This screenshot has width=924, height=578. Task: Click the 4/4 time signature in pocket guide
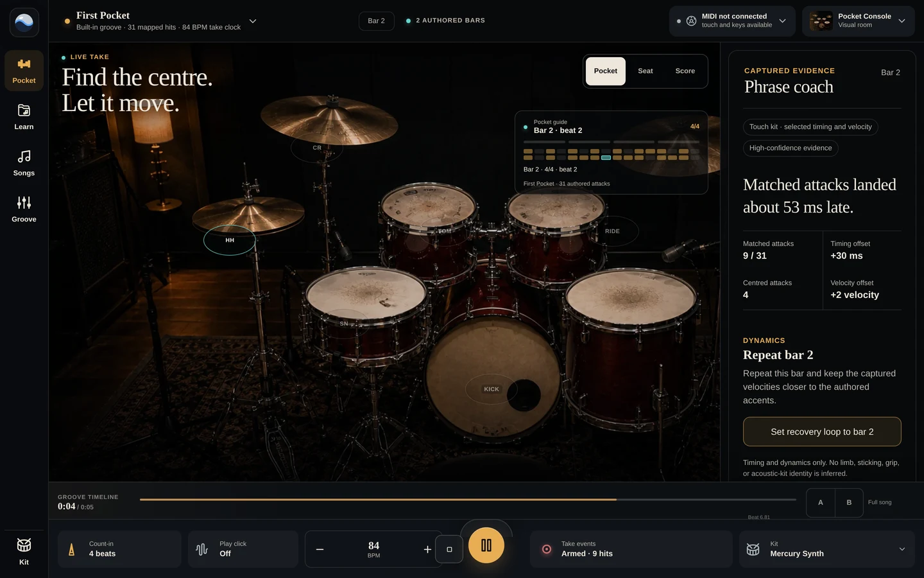point(695,127)
